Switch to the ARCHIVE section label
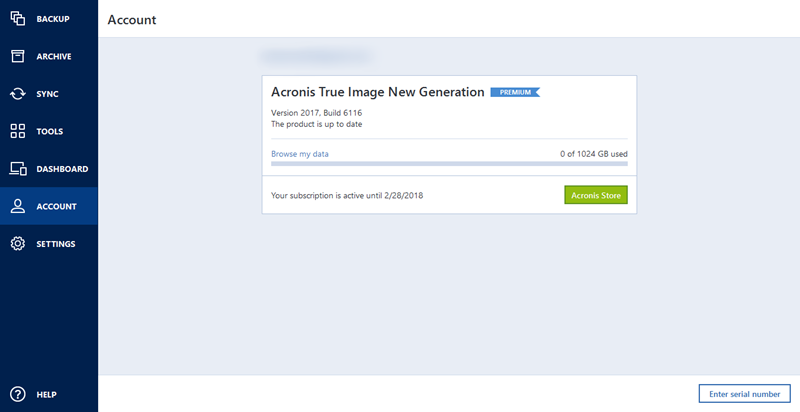800x412 pixels. point(54,56)
